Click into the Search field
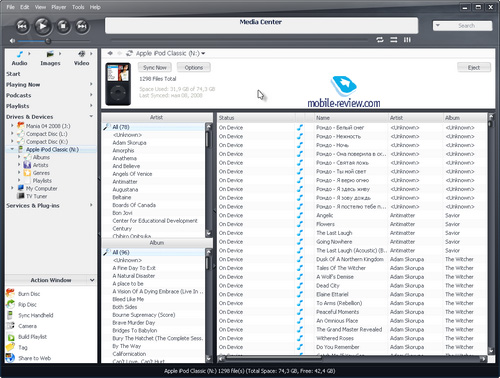This screenshot has width=500, height=378. 467,26
